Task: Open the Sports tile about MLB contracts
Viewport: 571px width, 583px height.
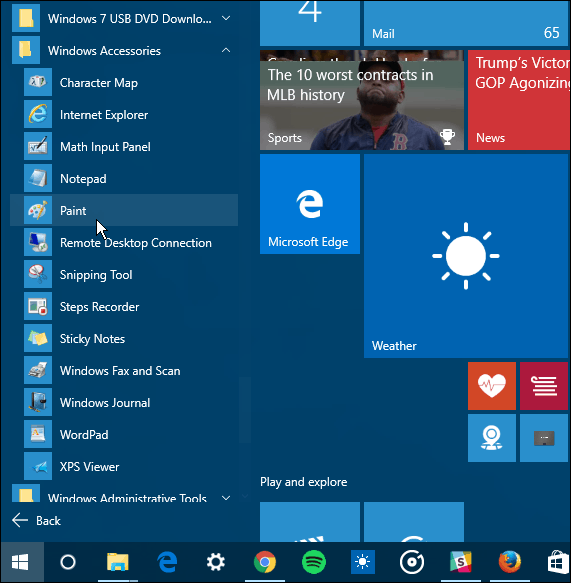Action: 362,100
